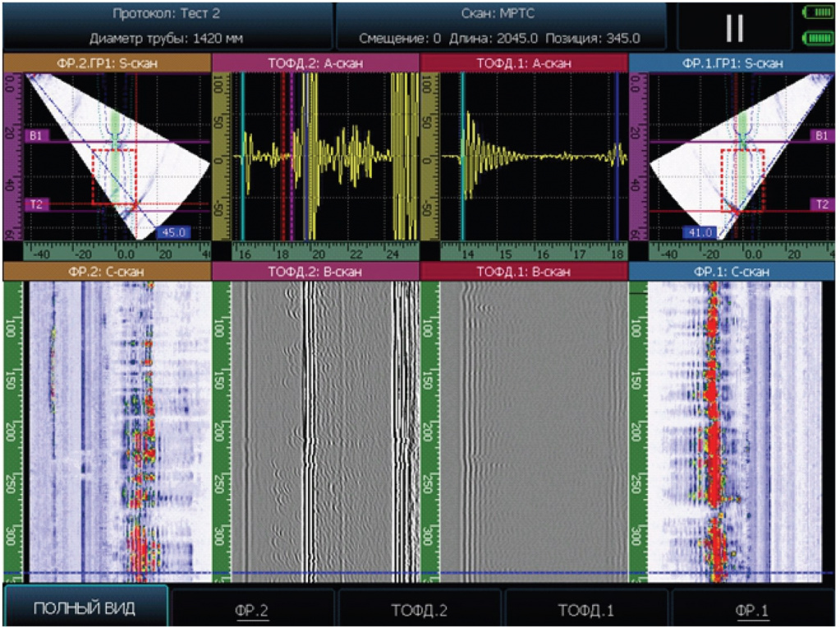Select the ФР.1: C-скан panel title
The height and width of the screenshot is (627, 840).
click(x=733, y=272)
